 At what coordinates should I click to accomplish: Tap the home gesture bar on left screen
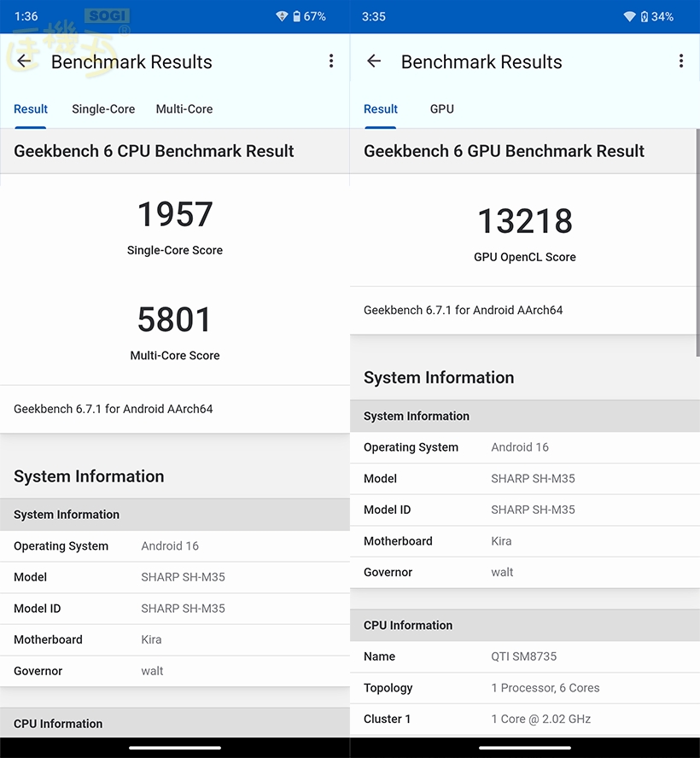175,748
